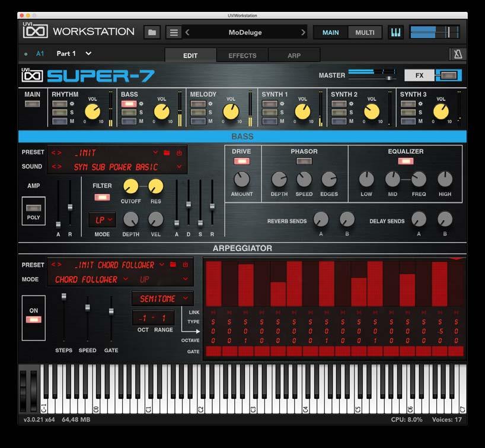This screenshot has width=485, height=448.
Task: Toggle the FILTER on switch
Action: (x=102, y=197)
